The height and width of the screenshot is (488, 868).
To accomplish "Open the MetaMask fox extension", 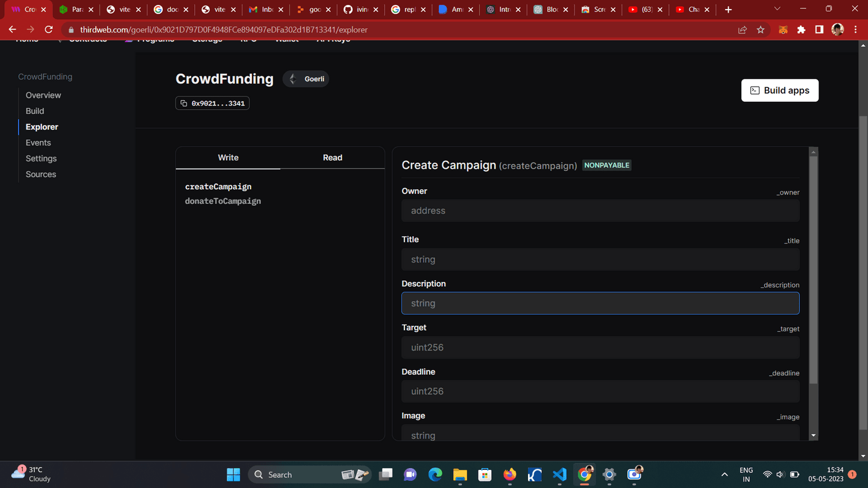I will [x=783, y=30].
